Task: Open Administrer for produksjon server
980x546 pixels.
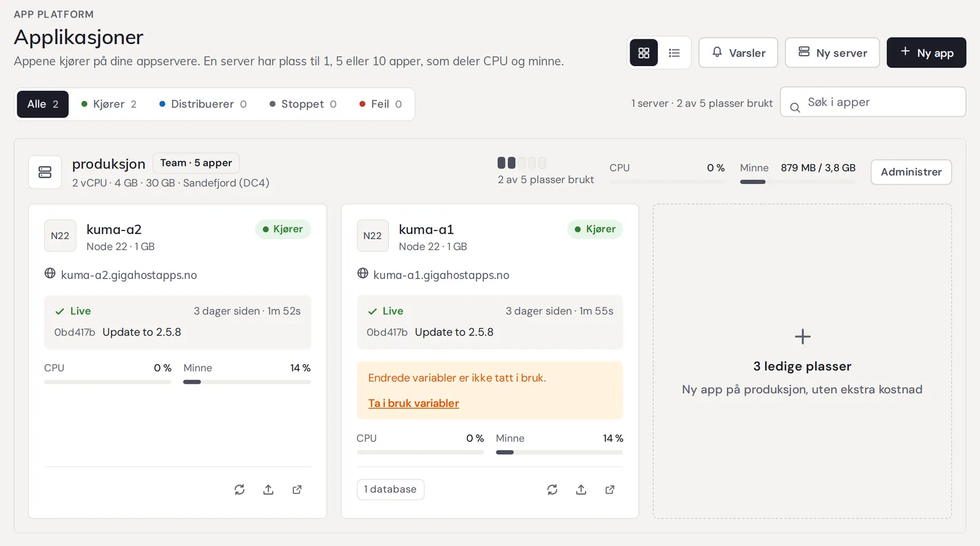Action: (911, 172)
